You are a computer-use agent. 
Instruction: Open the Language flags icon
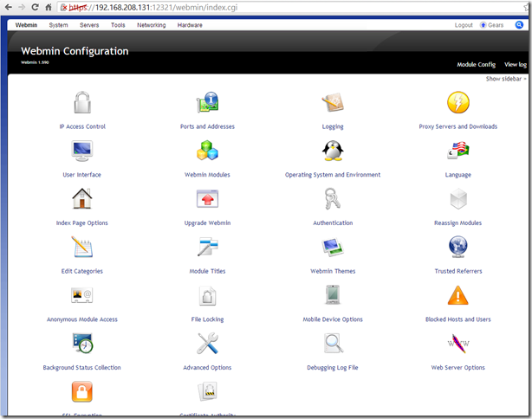click(x=458, y=151)
